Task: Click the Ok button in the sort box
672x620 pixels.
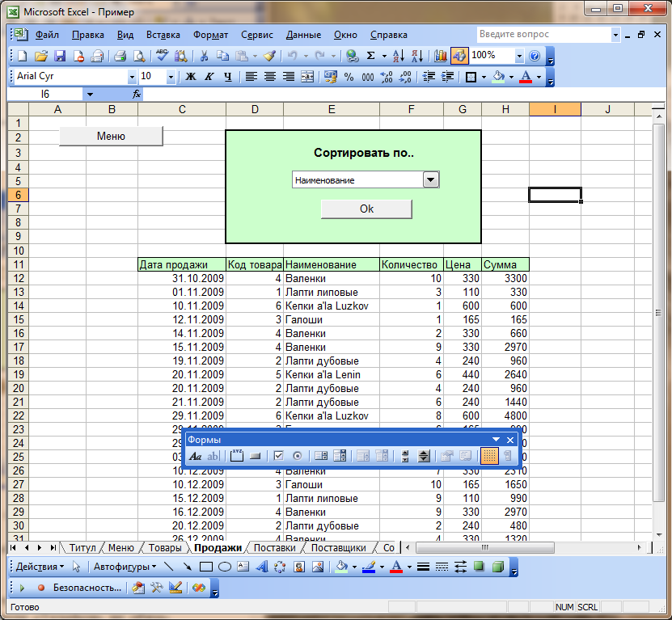Action: pyautogui.click(x=366, y=209)
